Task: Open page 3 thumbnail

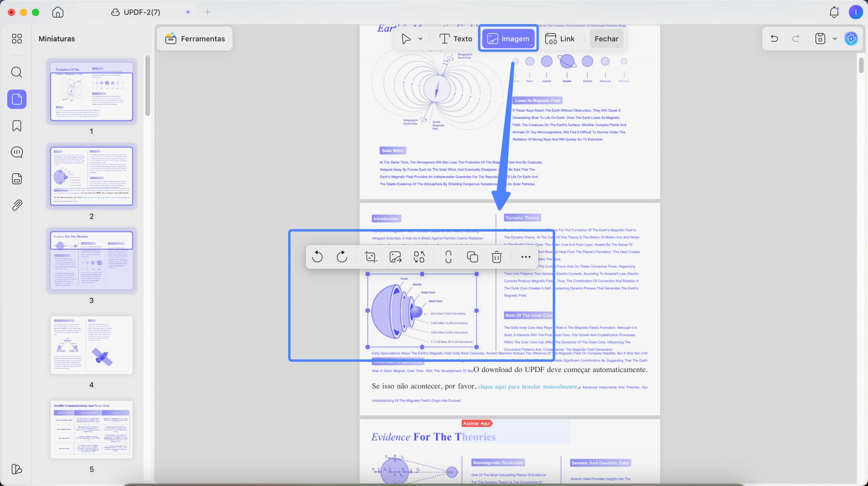Action: pyautogui.click(x=92, y=260)
